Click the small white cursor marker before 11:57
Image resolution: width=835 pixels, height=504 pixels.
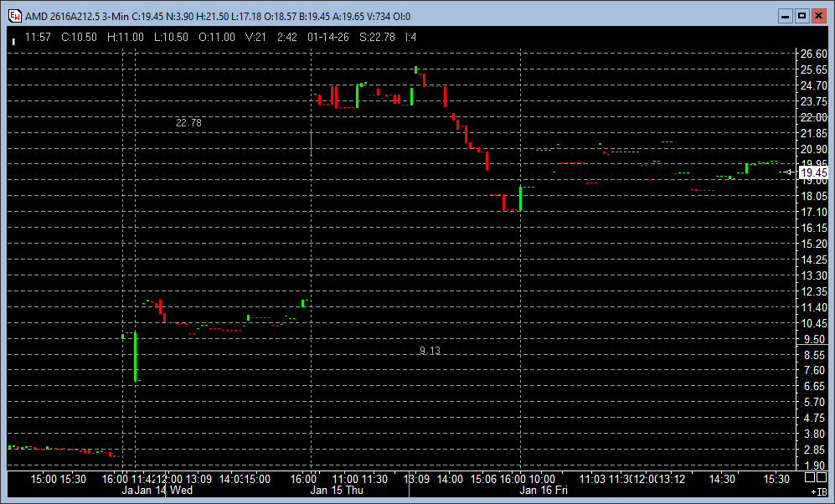(13, 39)
